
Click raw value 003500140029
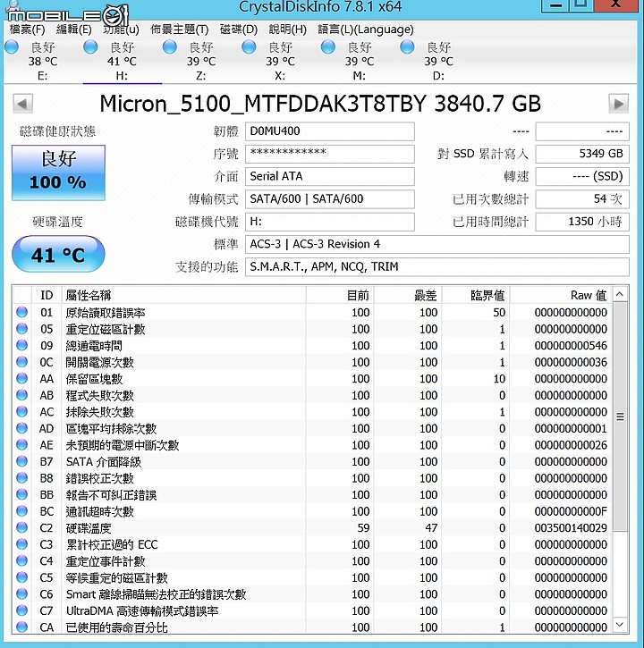tap(571, 527)
